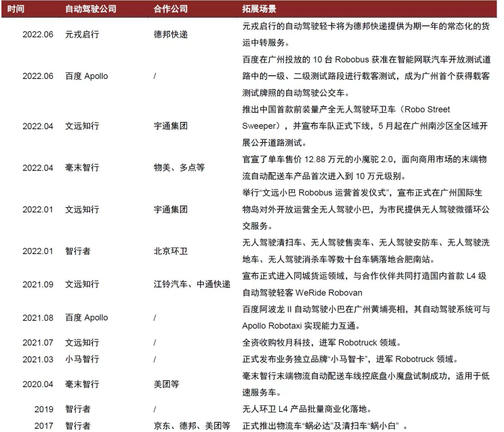This screenshot has height=432, width=504.
Task: Select 文远知行 in the 2022.04 row
Action: pos(82,126)
